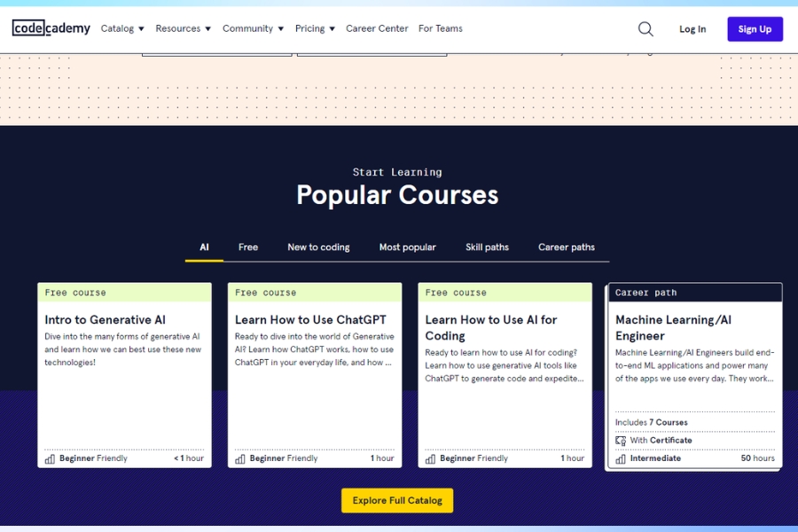The height and width of the screenshot is (532, 798).
Task: Click the '< 1 hour' duration text
Action: point(189,458)
